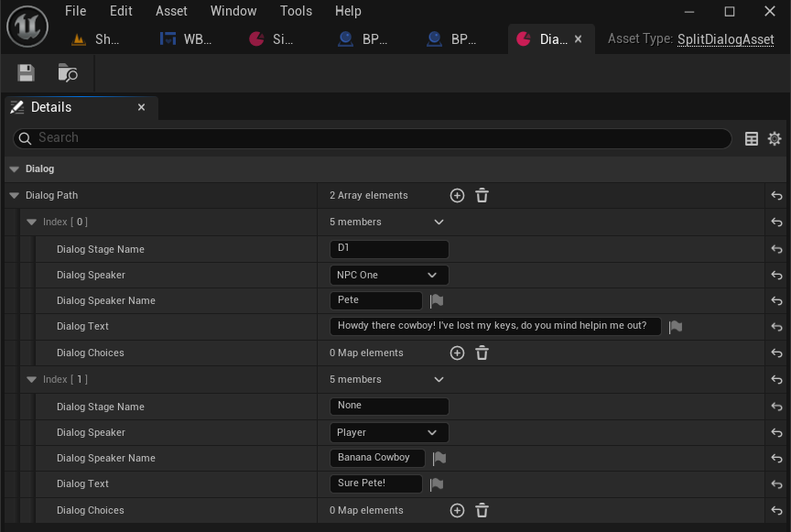Image resolution: width=791 pixels, height=532 pixels.
Task: Close the Details panel tab
Action: [141, 107]
